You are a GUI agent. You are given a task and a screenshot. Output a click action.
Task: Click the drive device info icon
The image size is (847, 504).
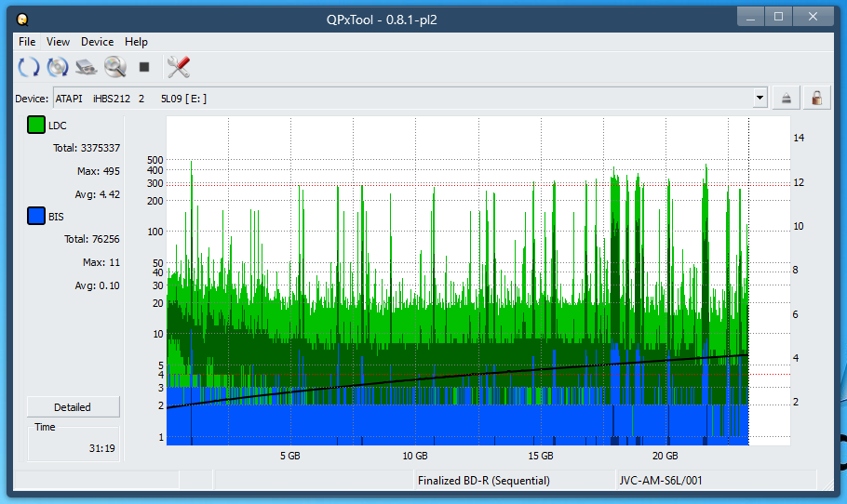[87, 67]
